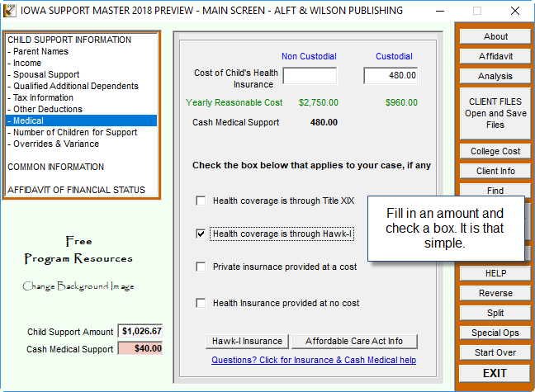This screenshot has height=392, width=535.
Task: Open the Affidavit button
Action: 495,56
